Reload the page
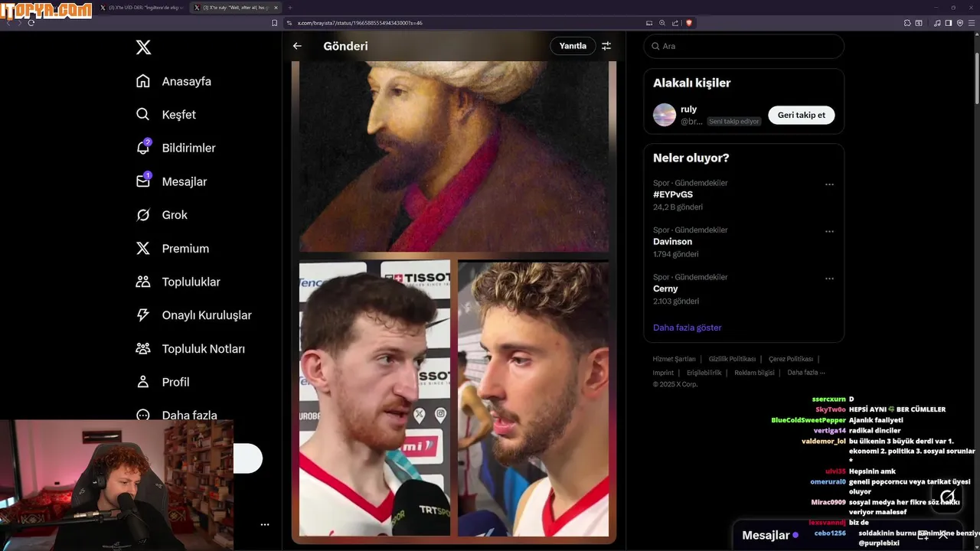The height and width of the screenshot is (551, 980). 31,23
